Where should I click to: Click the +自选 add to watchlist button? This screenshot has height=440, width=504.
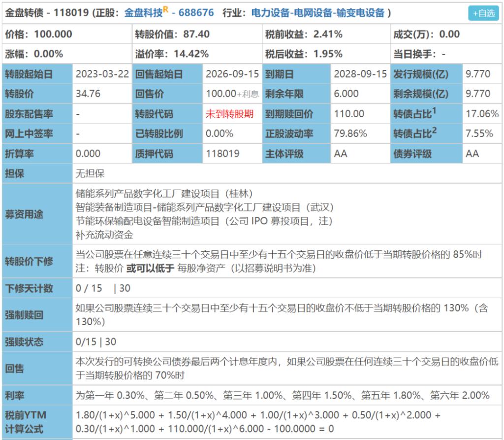click(x=483, y=13)
